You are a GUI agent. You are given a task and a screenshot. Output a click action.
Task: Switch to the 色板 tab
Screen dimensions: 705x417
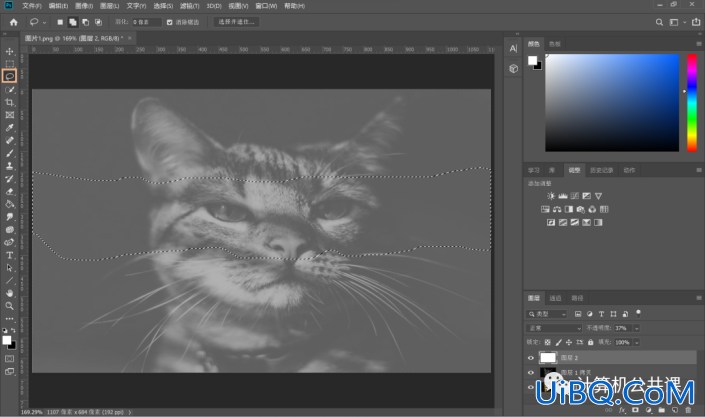[555, 44]
